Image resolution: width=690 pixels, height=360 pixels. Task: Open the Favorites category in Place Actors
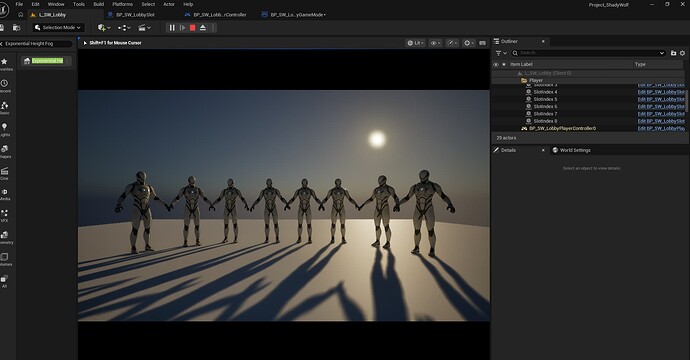pos(5,64)
